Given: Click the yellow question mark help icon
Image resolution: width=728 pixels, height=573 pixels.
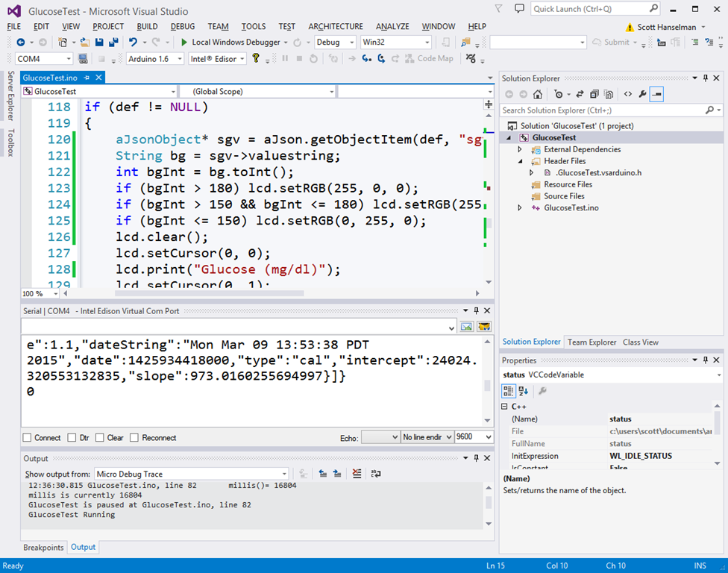Looking at the screenshot, I should point(255,58).
